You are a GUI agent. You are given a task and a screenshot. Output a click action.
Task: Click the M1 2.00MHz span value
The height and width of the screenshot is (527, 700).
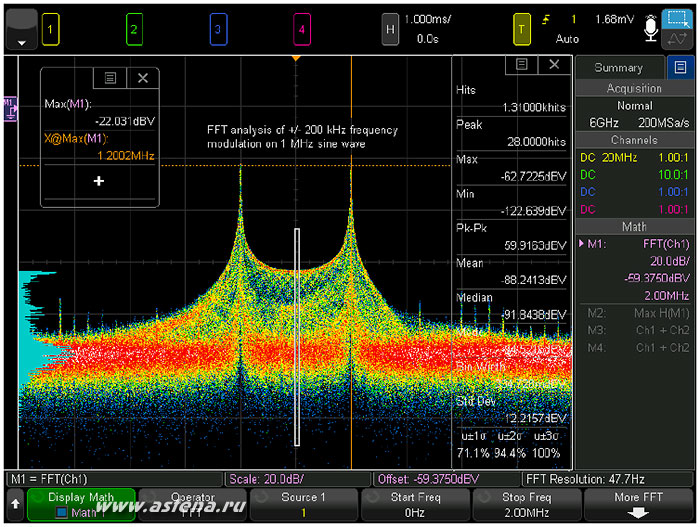pyautogui.click(x=667, y=296)
